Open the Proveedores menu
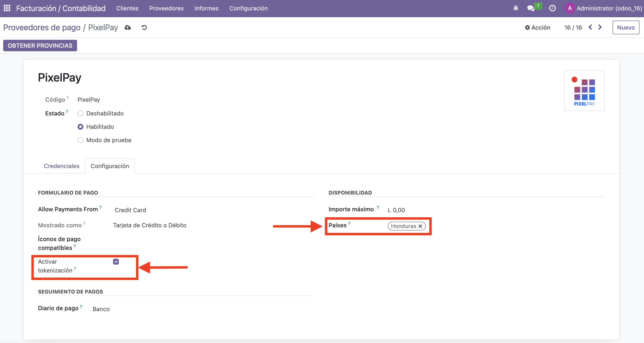 coord(166,8)
